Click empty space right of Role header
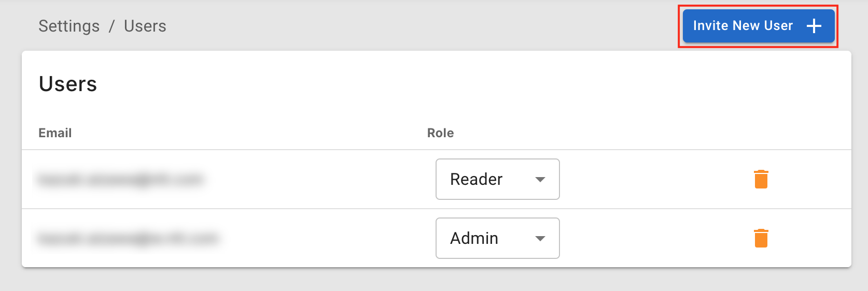The image size is (868, 291). coord(622,133)
